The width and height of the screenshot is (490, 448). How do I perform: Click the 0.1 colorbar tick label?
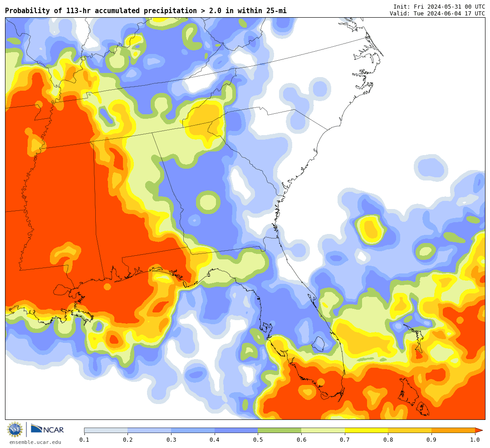pyautogui.click(x=84, y=440)
